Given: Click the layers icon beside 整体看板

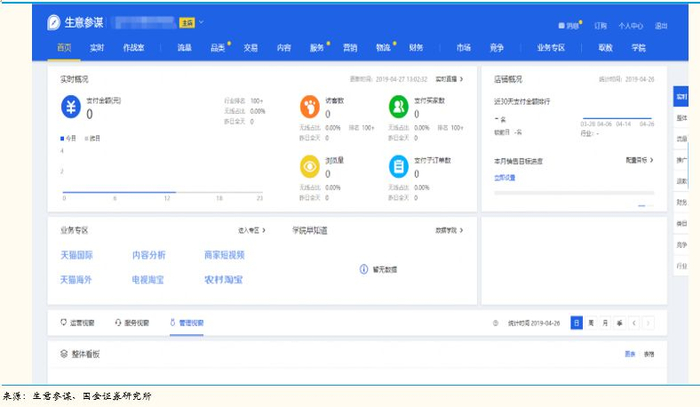Looking at the screenshot, I should pos(64,354).
